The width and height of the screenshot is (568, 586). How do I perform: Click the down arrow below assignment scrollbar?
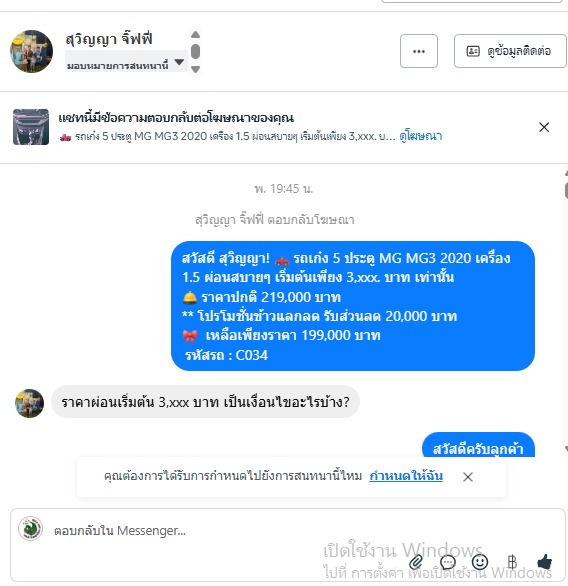point(195,69)
